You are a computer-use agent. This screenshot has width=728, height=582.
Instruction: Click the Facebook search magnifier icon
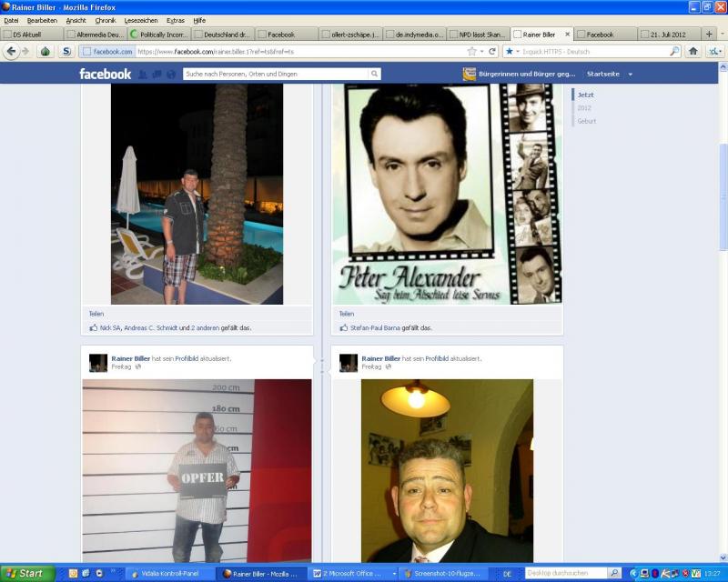click(x=374, y=74)
